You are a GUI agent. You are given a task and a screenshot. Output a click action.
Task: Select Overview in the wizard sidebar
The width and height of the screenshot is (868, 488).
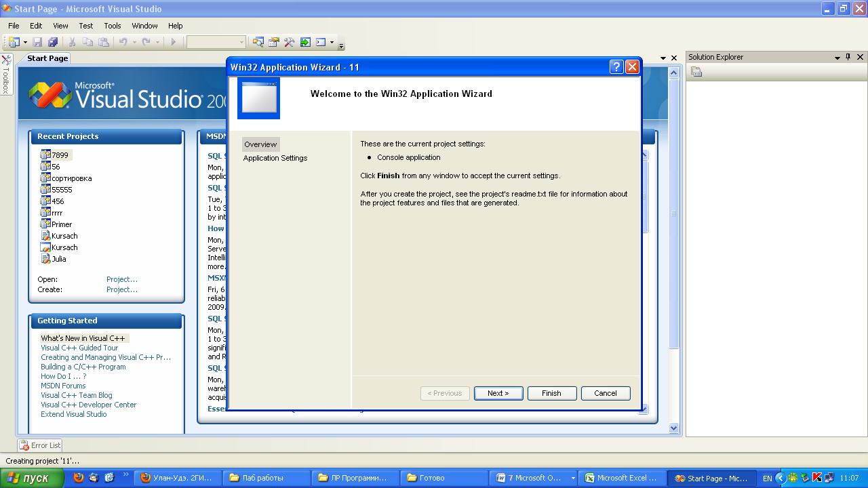pyautogui.click(x=260, y=144)
